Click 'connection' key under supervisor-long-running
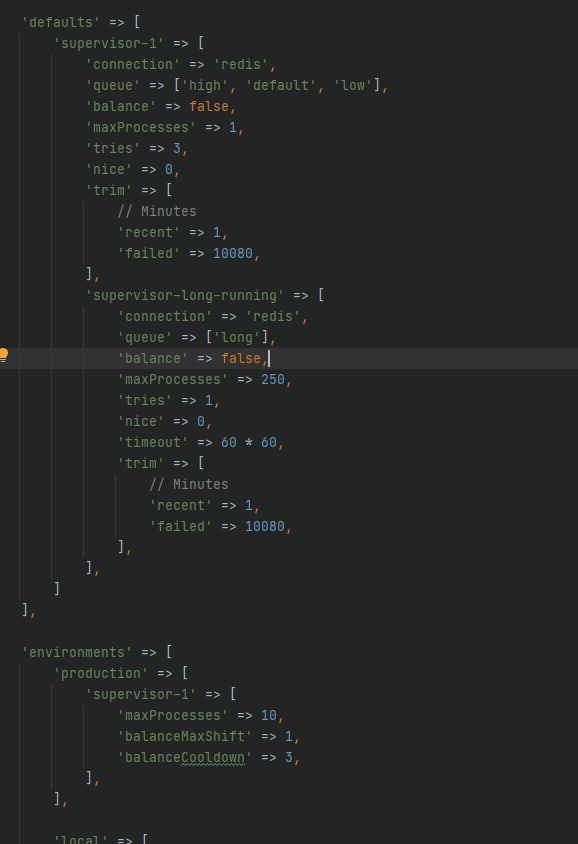578x844 pixels. point(165,316)
